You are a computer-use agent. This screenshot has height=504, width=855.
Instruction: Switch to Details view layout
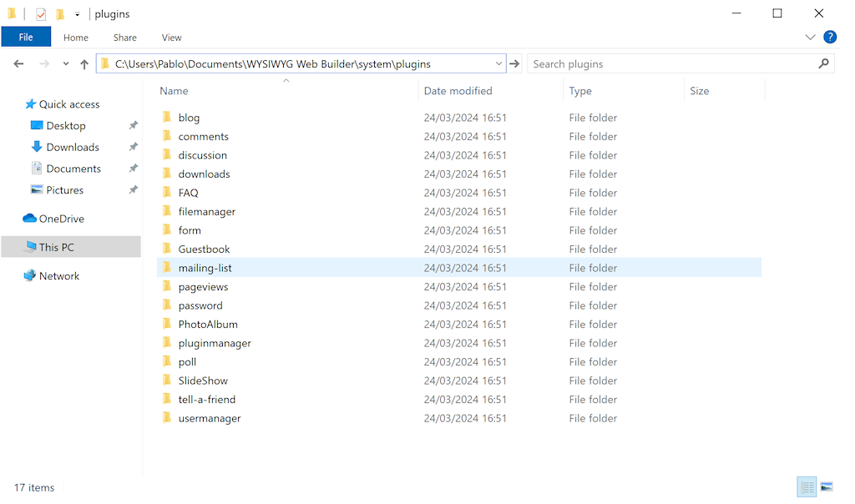[x=807, y=487]
